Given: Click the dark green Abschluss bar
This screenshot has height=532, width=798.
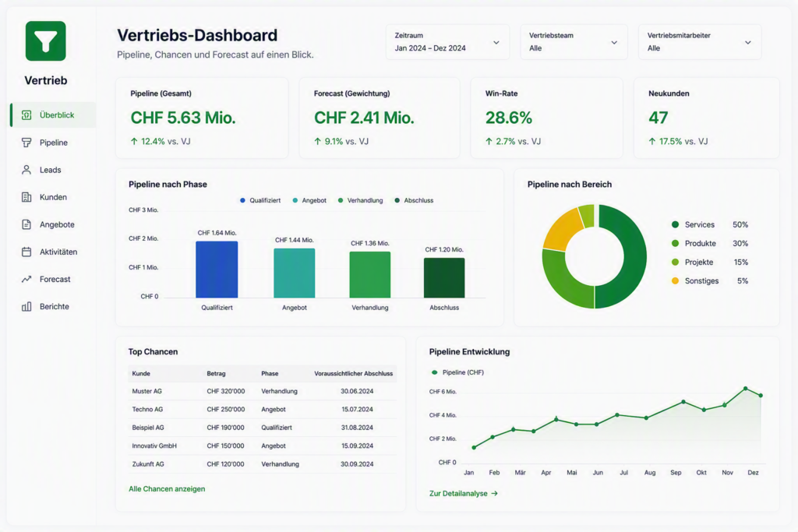Looking at the screenshot, I should (x=444, y=278).
